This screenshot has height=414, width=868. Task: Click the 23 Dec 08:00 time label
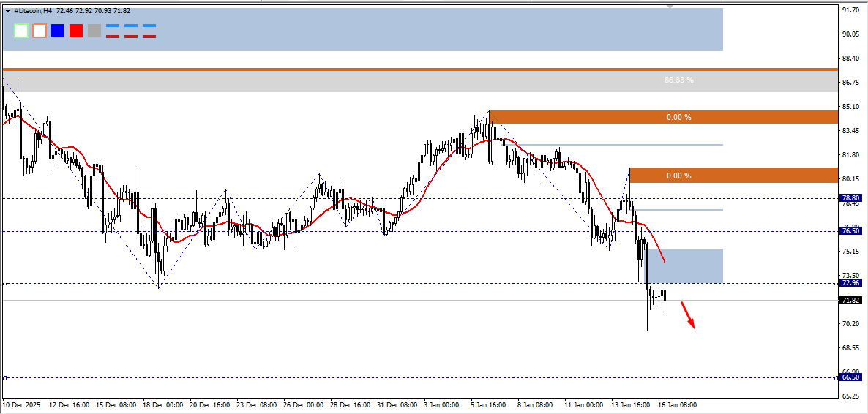(257, 405)
